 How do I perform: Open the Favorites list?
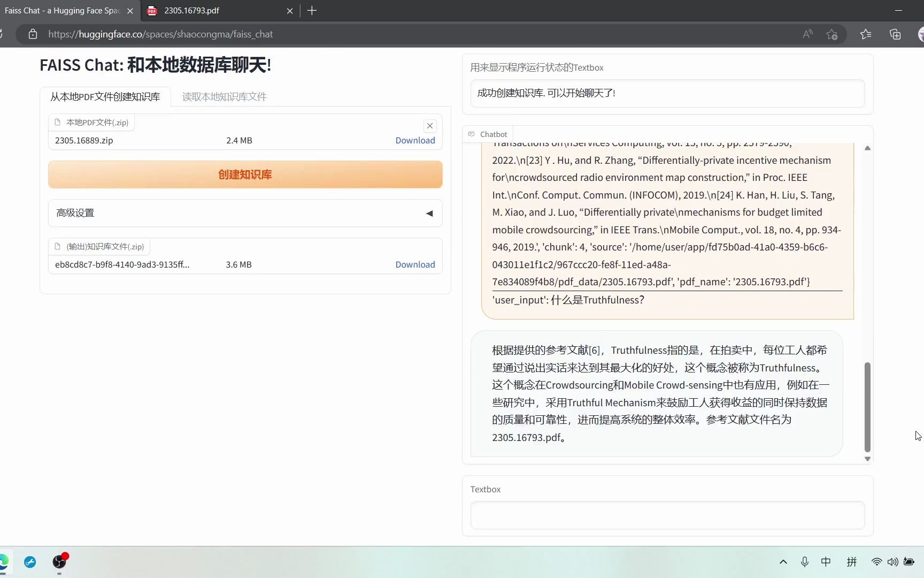point(866,34)
